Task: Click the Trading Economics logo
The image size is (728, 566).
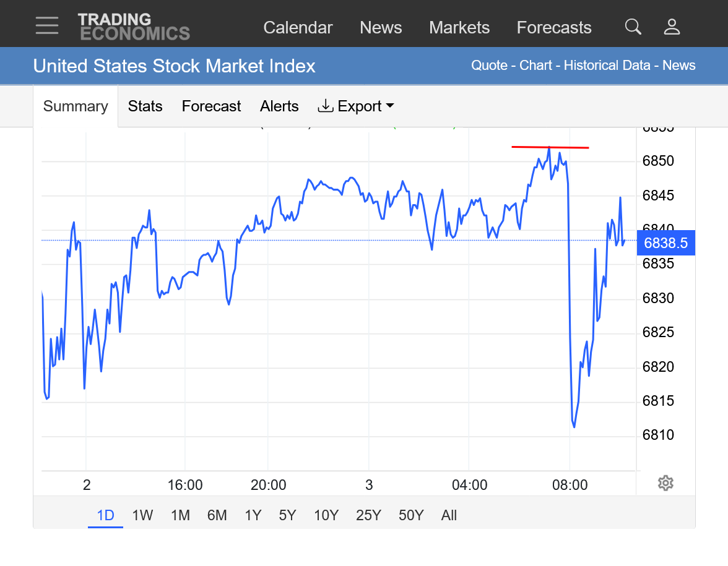Action: point(134,27)
